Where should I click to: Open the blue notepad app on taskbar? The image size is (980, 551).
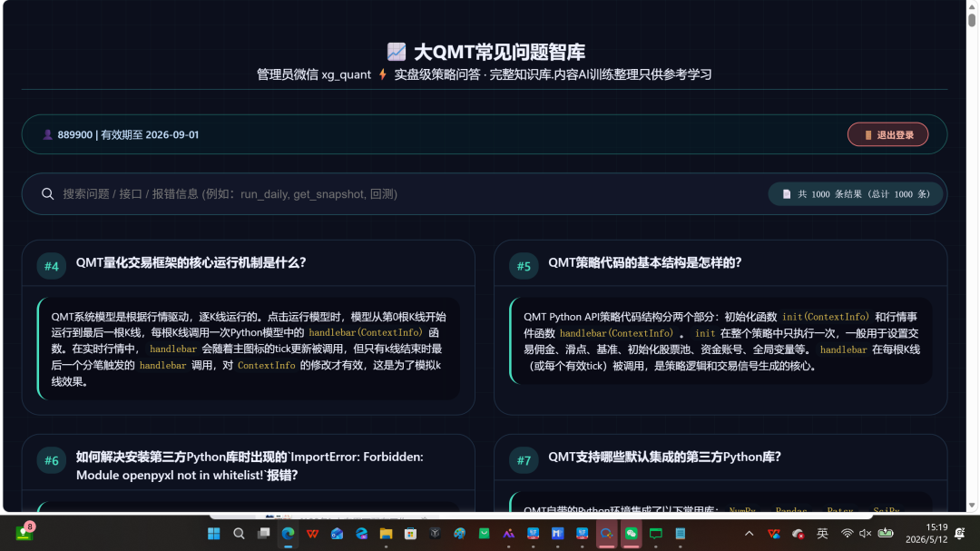(680, 534)
